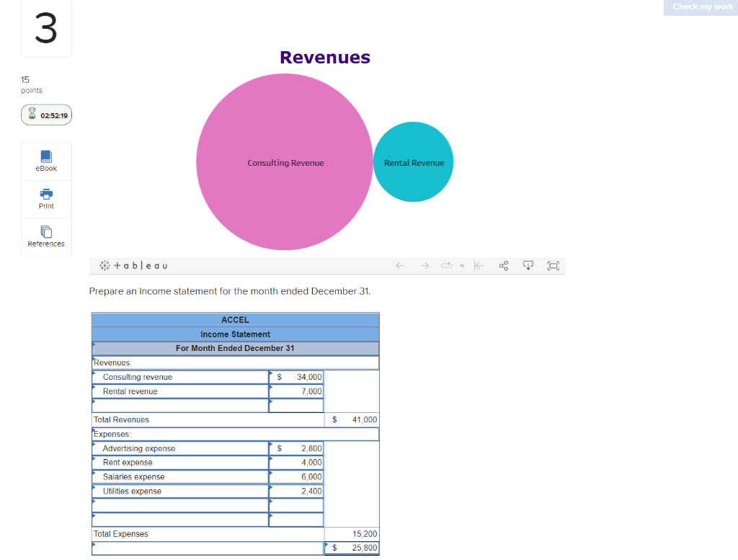Click the hourglass timer showing 02:52:19
738x560 pixels.
[46, 115]
